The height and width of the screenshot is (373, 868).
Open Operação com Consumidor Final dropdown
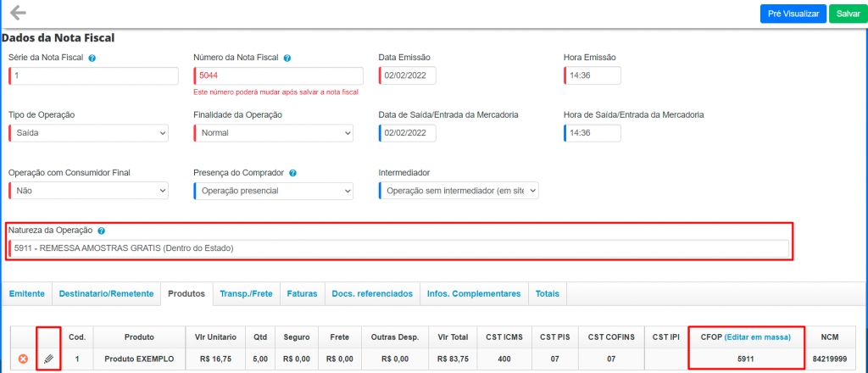89,191
